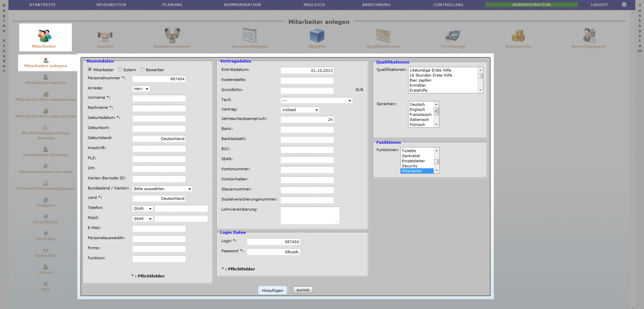Image resolution: width=644 pixels, height=309 pixels.
Task: Open the Ressourcen boxes icon
Action: pyautogui.click(x=518, y=35)
